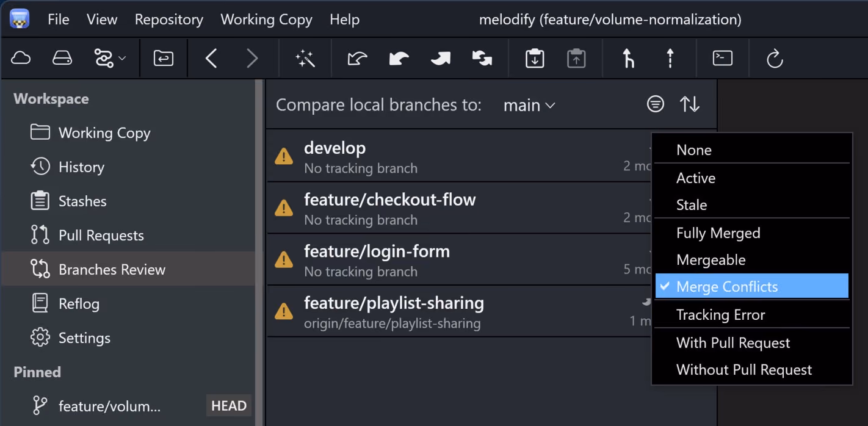
Task: Click the sort order arrows icon
Action: pos(690,104)
